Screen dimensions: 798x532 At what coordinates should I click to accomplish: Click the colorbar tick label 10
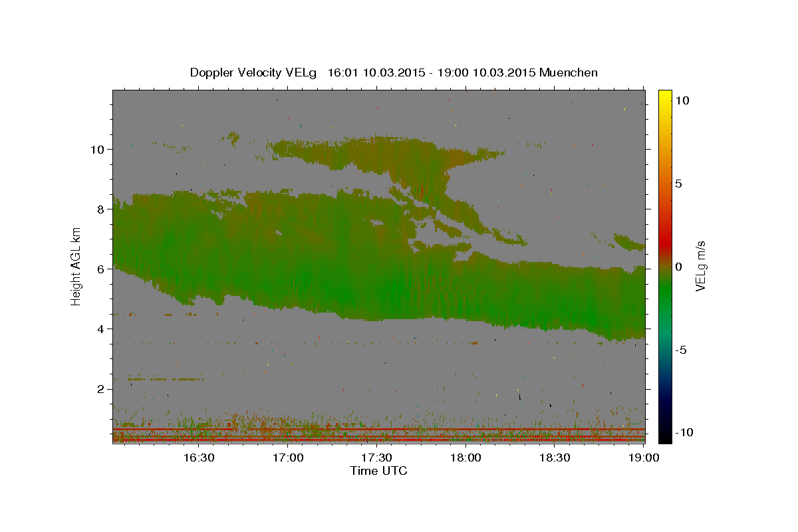pyautogui.click(x=682, y=100)
